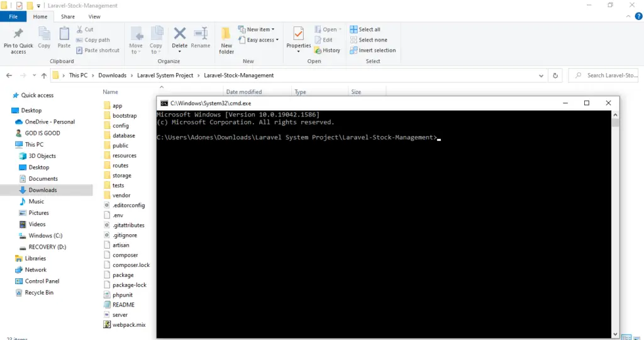Select the vendor folder in file list
Screen dimensions: 644x340
coord(121,195)
